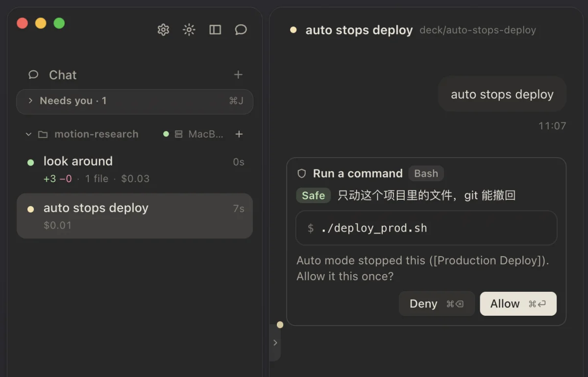Click the ./deploy_prod.sh command box
Image resolution: width=588 pixels, height=377 pixels.
click(x=426, y=228)
